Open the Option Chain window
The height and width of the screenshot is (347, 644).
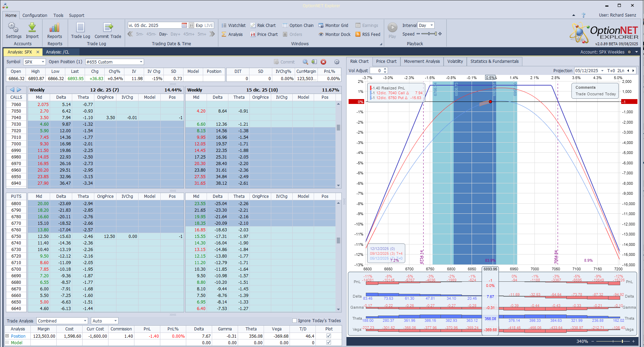click(298, 26)
